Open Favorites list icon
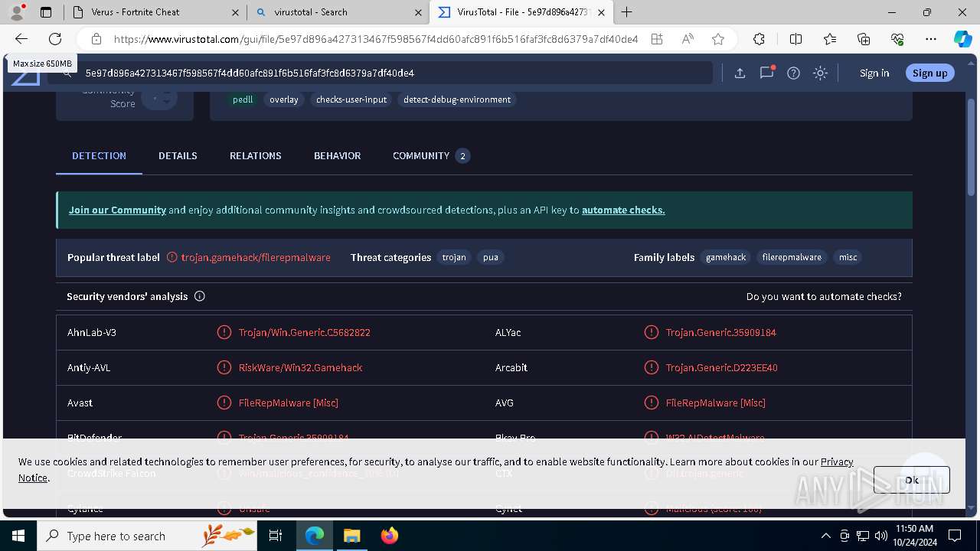 point(830,39)
